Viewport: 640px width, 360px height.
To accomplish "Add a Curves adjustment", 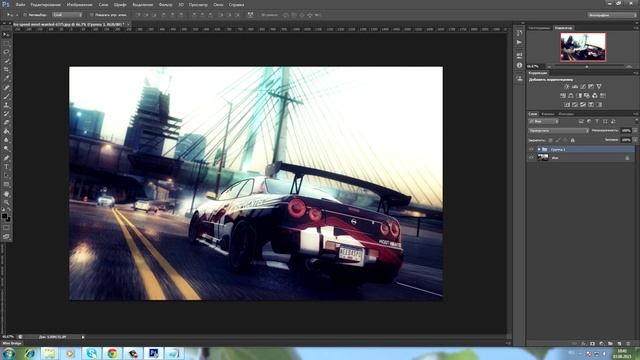I will (x=583, y=87).
